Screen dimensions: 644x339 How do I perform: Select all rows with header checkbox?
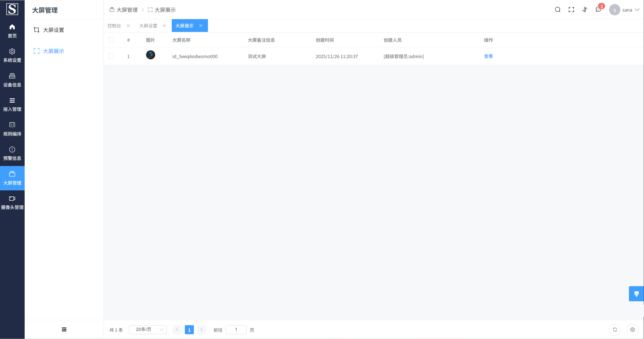point(111,40)
